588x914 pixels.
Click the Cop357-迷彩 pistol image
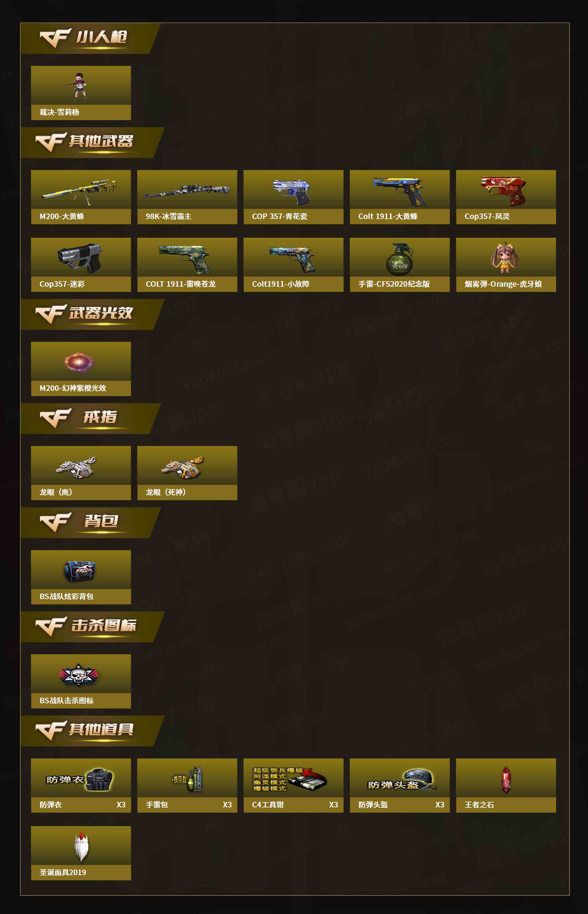pos(80,259)
